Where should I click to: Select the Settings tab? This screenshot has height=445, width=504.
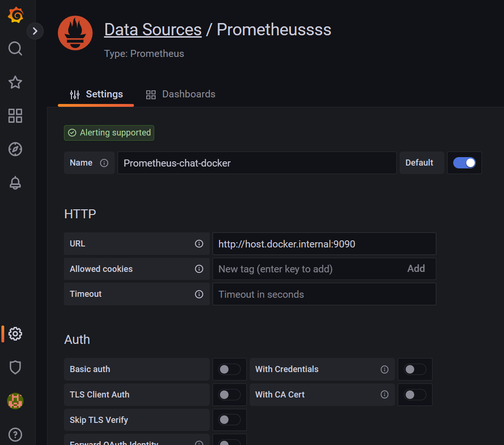(x=96, y=95)
